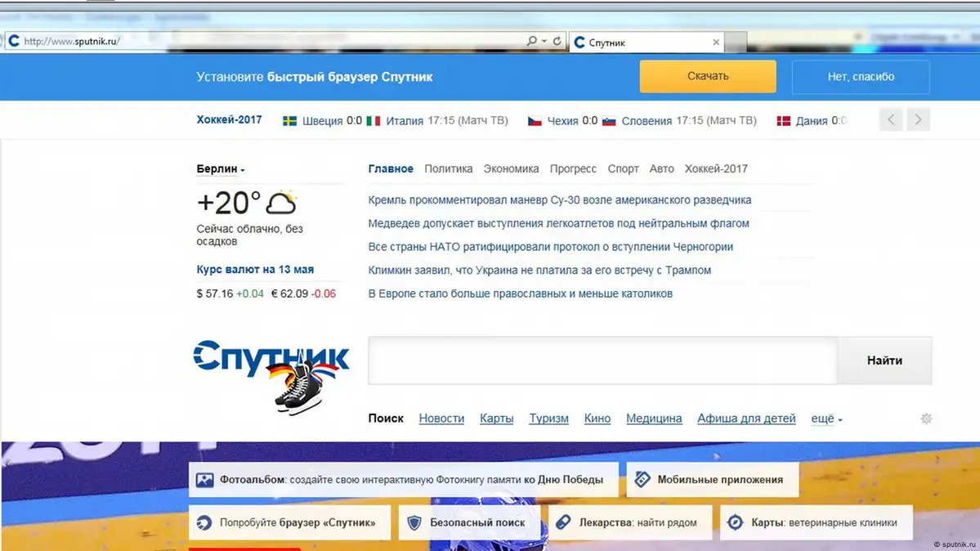Expand the Берлин city dropdown
The image size is (980, 551).
pyautogui.click(x=221, y=169)
